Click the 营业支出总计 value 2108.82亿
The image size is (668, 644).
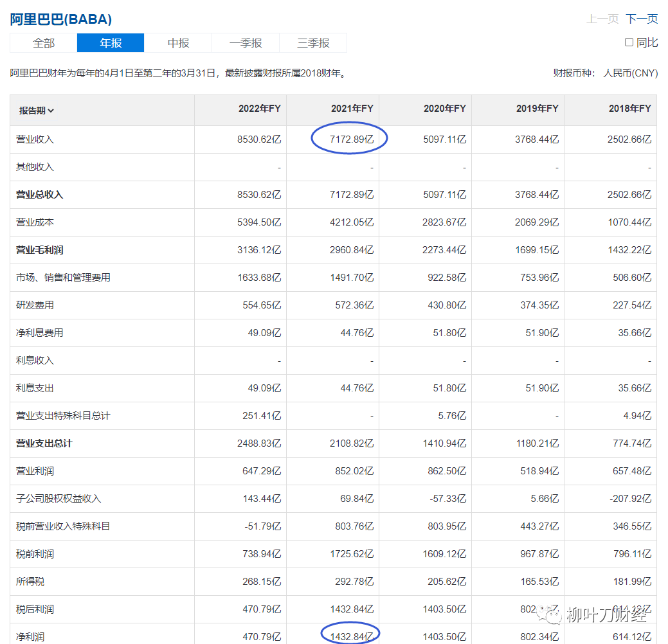click(352, 443)
